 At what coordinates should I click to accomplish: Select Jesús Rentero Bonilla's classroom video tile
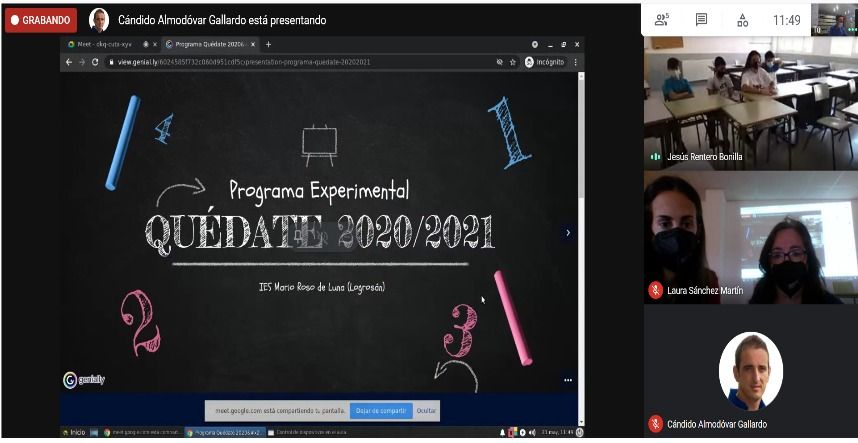click(751, 103)
